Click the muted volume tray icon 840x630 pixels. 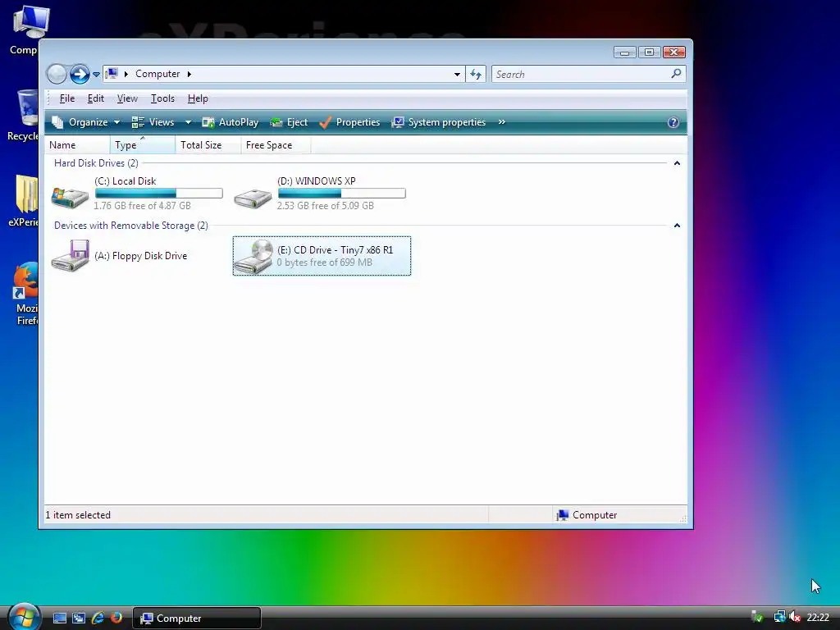[795, 618]
